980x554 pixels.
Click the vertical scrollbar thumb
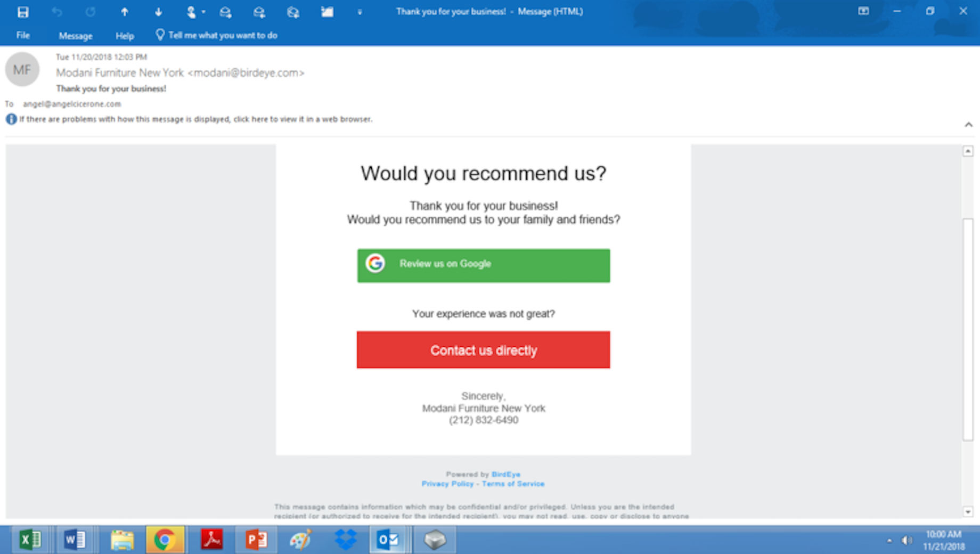point(968,329)
